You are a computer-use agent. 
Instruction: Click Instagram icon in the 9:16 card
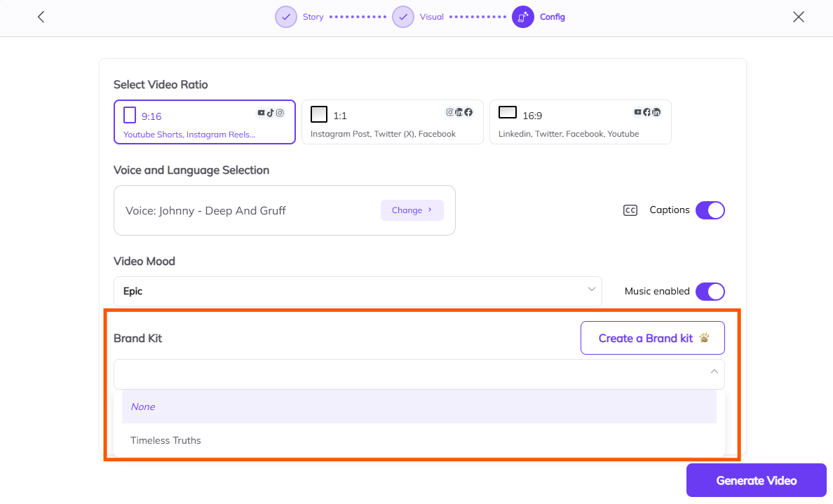280,113
